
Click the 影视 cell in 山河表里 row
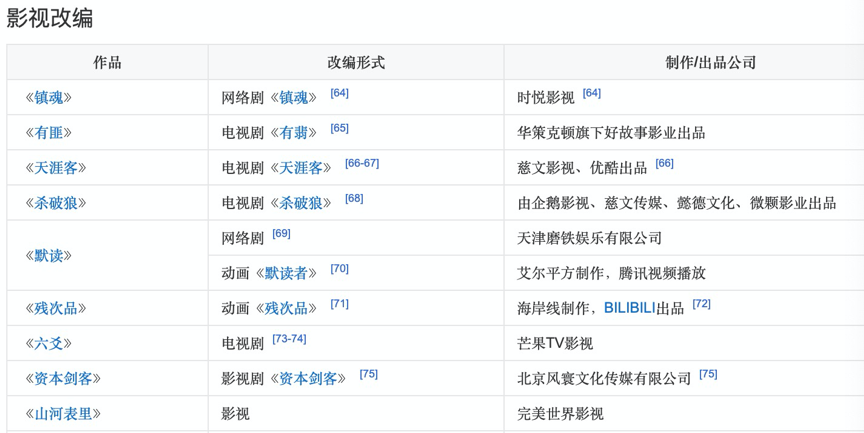[235, 414]
